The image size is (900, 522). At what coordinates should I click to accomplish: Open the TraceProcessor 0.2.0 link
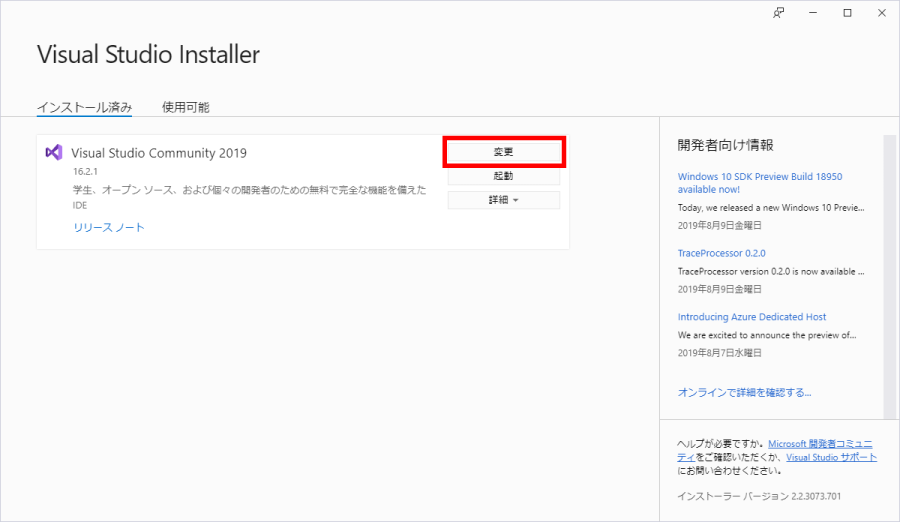(x=721, y=253)
